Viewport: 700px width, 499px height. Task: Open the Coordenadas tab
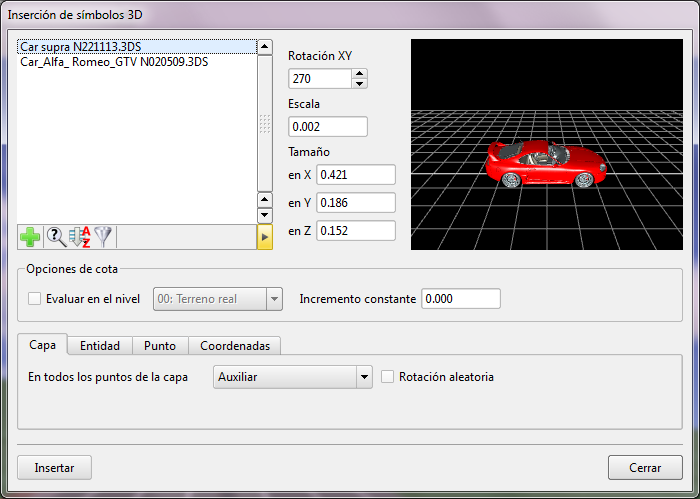click(x=235, y=346)
